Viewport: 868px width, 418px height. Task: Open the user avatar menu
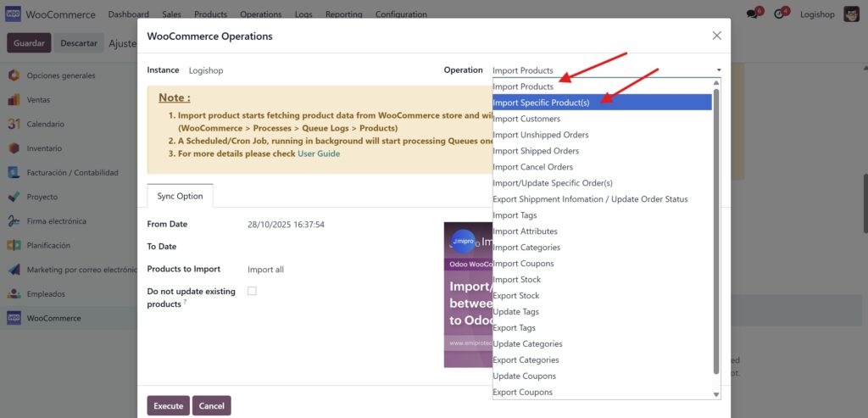pos(851,14)
